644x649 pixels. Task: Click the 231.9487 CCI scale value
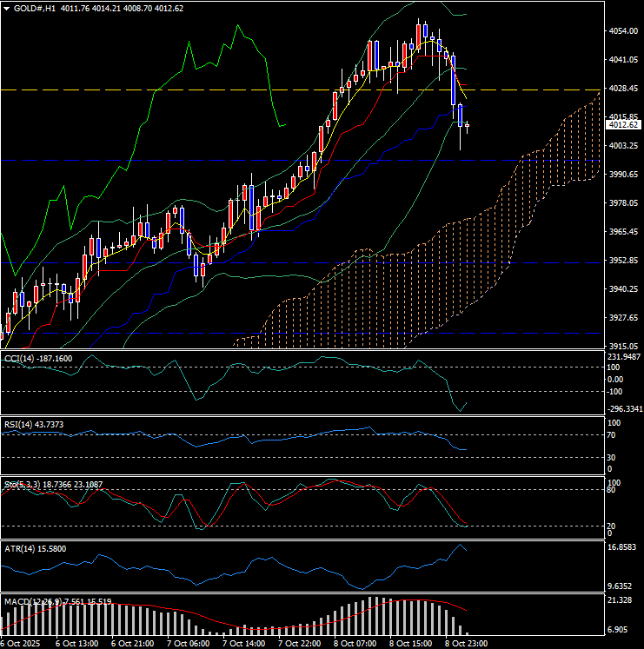(x=624, y=357)
